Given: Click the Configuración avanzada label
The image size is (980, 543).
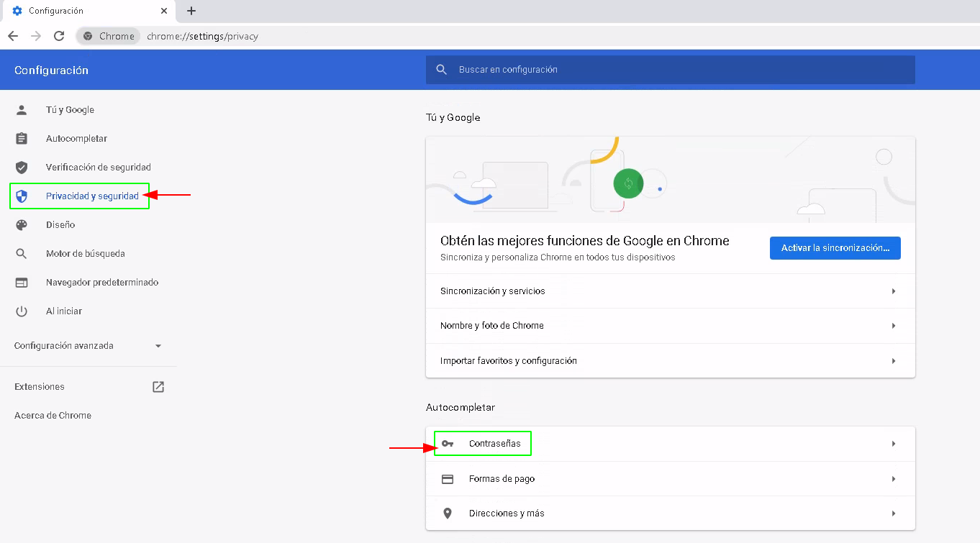Looking at the screenshot, I should pyautogui.click(x=64, y=346).
